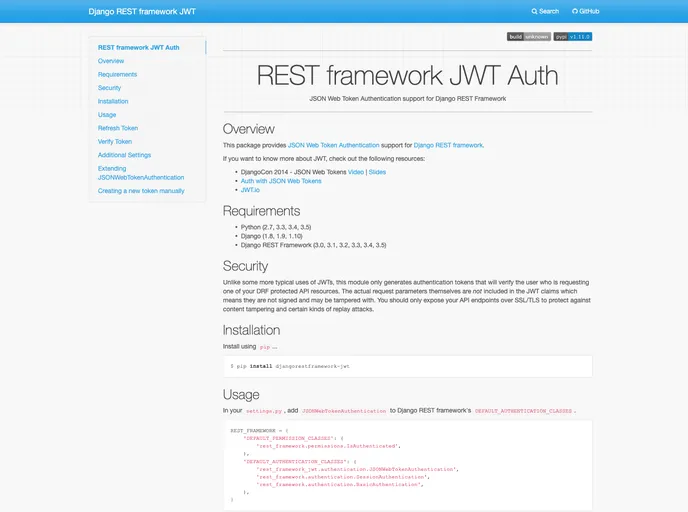Open the DjangoCon Slides link
The width and height of the screenshot is (688, 512).
tap(377, 172)
